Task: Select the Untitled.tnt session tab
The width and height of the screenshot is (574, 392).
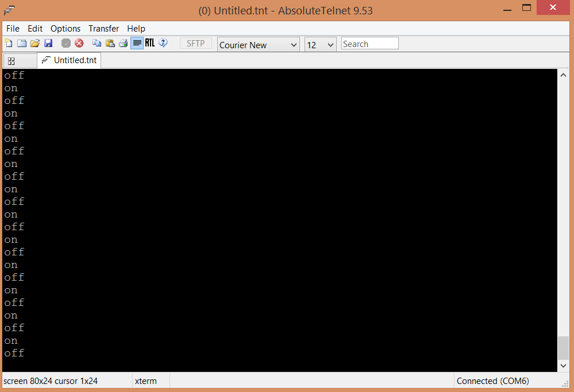Action: [69, 60]
